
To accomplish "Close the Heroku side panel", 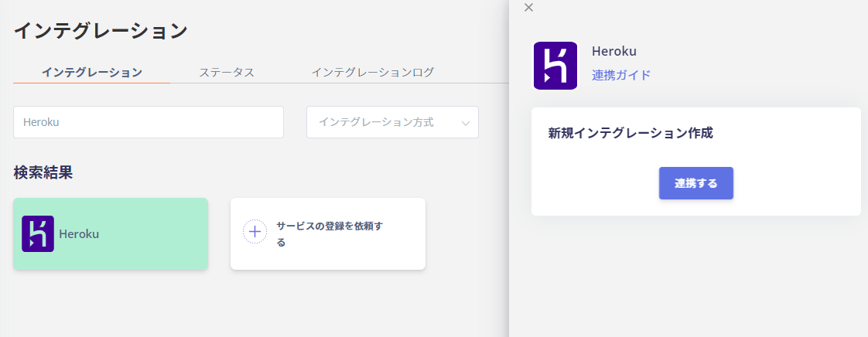I will 528,7.
